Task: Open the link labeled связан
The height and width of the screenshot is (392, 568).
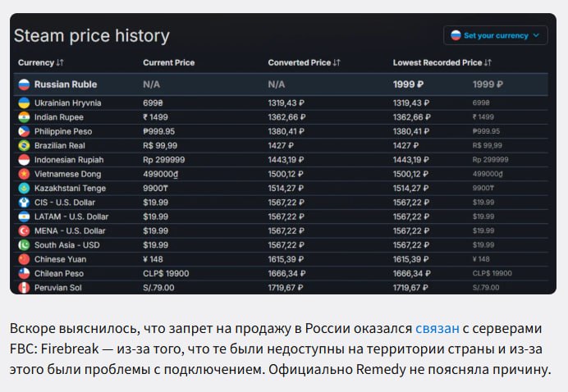Action: pyautogui.click(x=437, y=328)
